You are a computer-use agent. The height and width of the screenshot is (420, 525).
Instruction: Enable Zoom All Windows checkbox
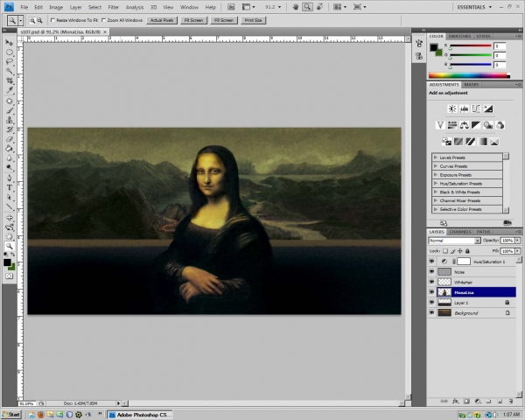(x=103, y=20)
